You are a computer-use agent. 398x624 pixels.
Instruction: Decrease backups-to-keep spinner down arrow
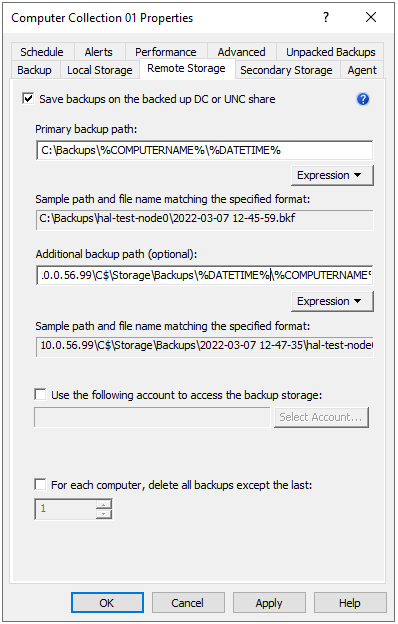(x=103, y=514)
